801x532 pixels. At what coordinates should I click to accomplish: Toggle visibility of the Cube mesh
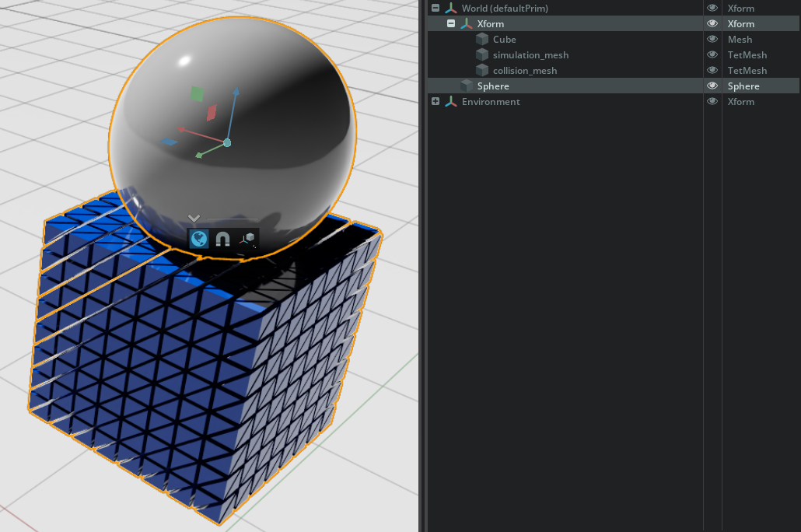click(712, 40)
